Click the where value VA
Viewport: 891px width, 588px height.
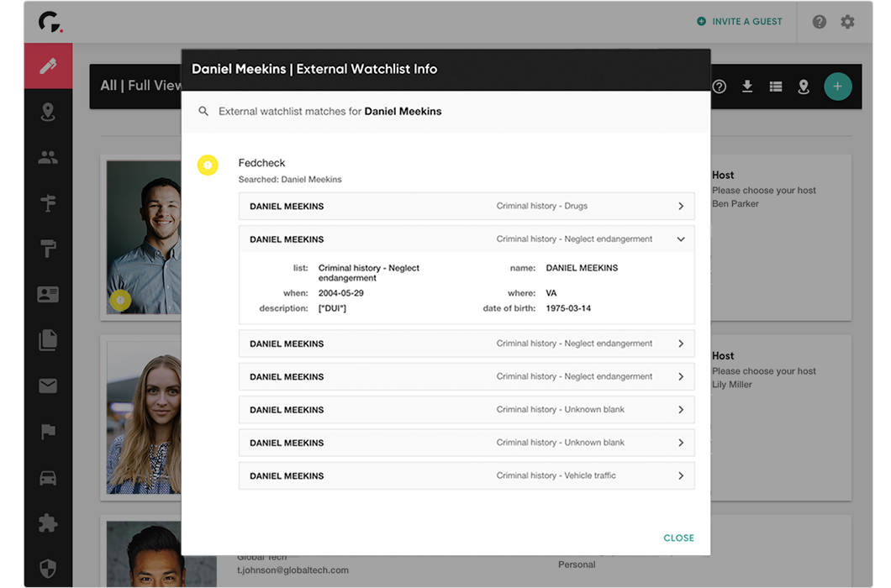551,293
